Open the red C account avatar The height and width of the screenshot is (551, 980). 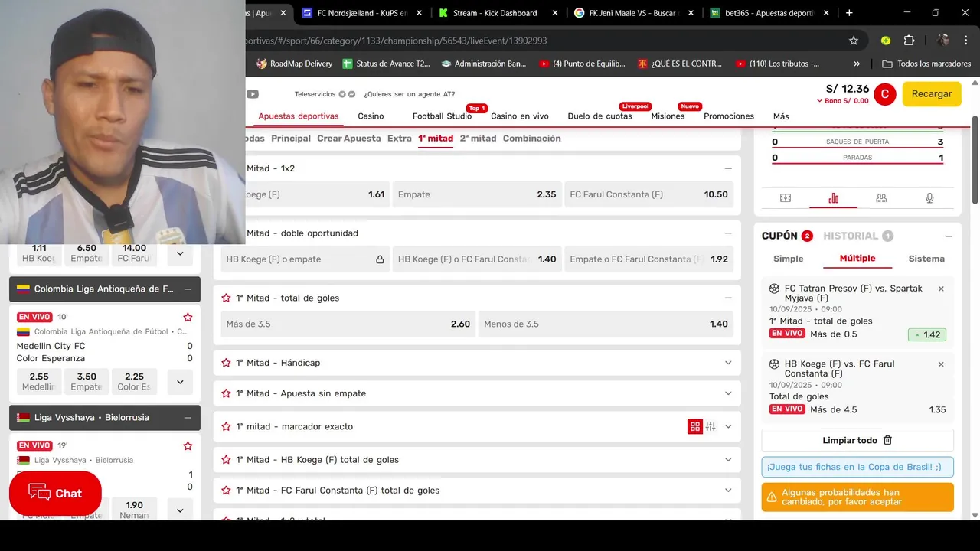(x=885, y=94)
